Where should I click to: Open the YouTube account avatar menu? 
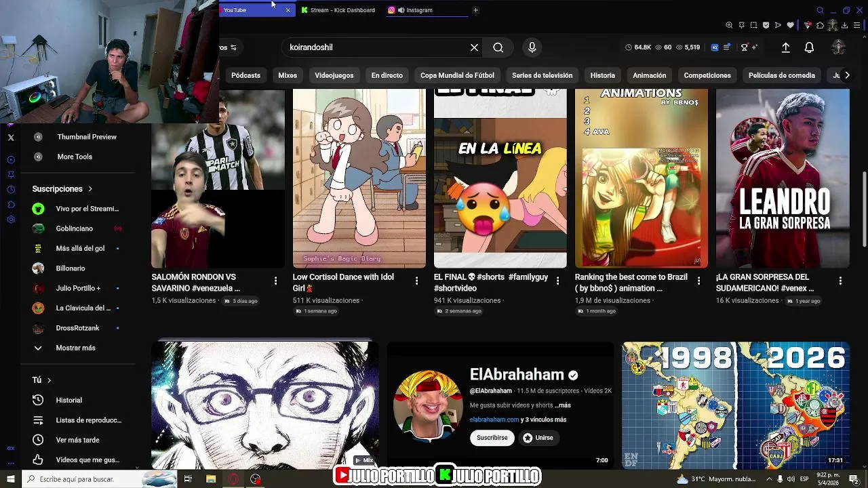click(x=839, y=47)
